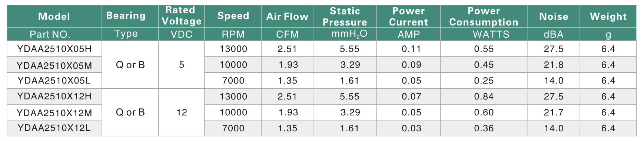
Task: Select the 5 VDC voltage cell
Action: pos(182,65)
